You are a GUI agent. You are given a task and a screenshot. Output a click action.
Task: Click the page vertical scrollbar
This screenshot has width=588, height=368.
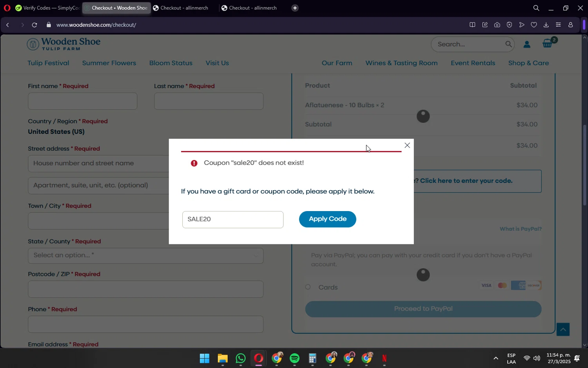coord(585,165)
